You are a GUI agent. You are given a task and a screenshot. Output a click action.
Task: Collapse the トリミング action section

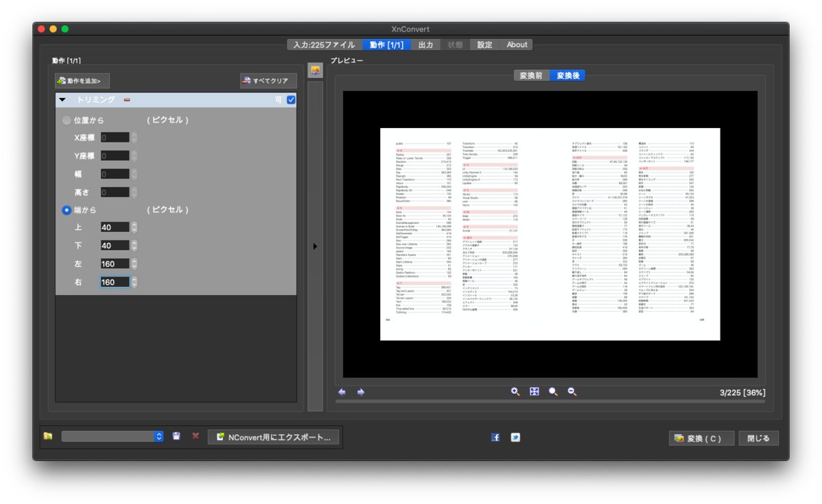(63, 100)
